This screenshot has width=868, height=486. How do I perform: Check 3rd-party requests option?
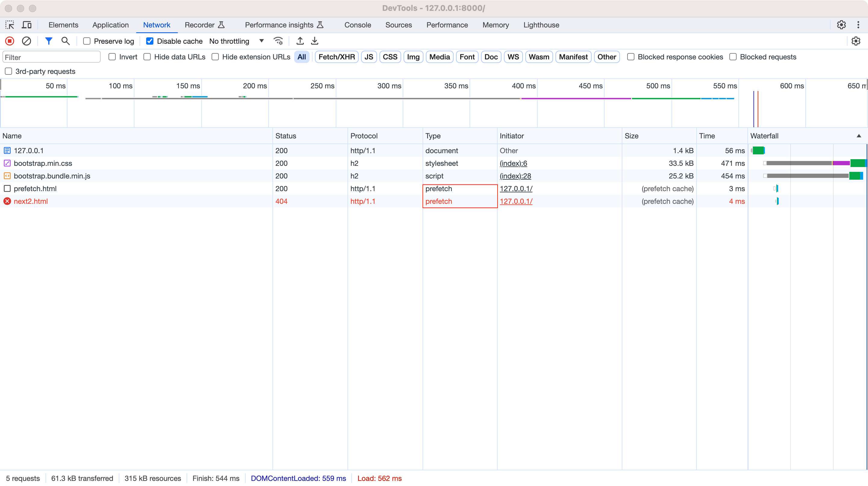[8, 71]
